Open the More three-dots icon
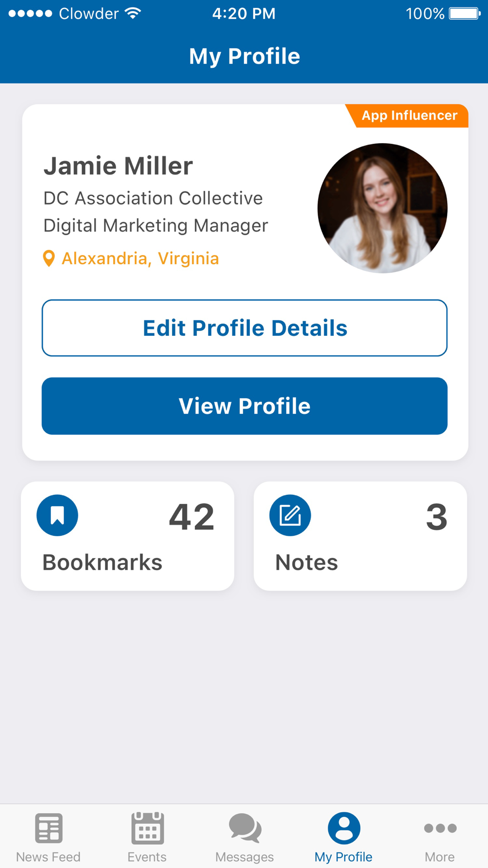The height and width of the screenshot is (868, 488). click(x=440, y=828)
